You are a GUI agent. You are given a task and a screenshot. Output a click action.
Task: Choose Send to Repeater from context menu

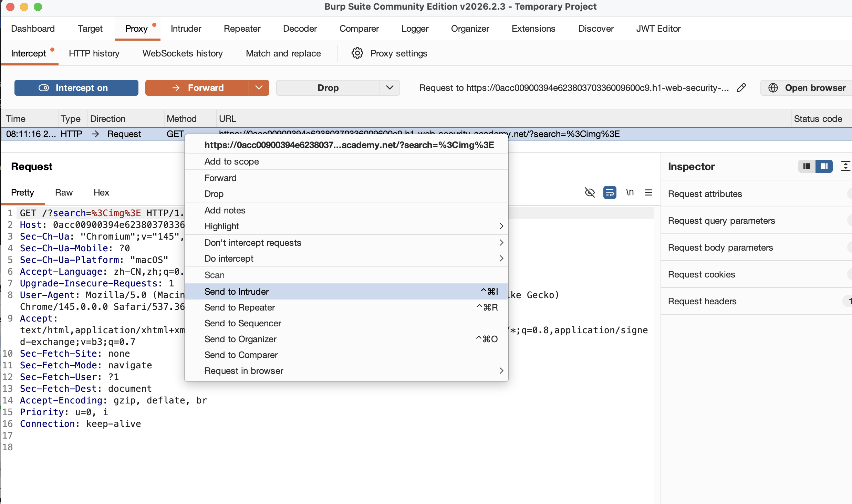240,307
